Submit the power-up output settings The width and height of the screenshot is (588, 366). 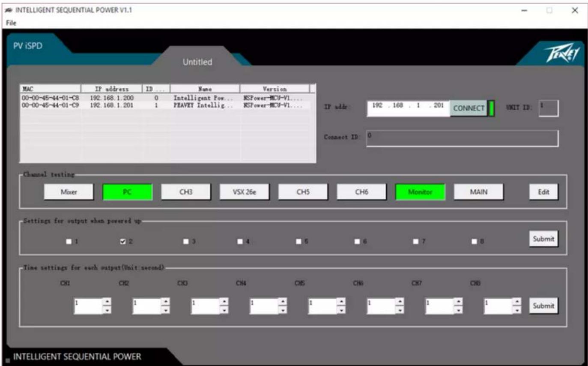coord(544,239)
